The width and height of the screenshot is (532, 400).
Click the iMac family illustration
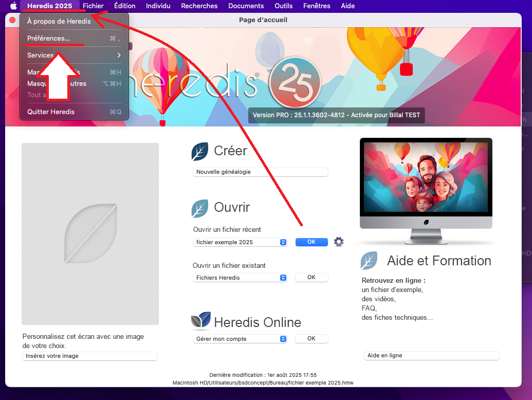click(426, 177)
